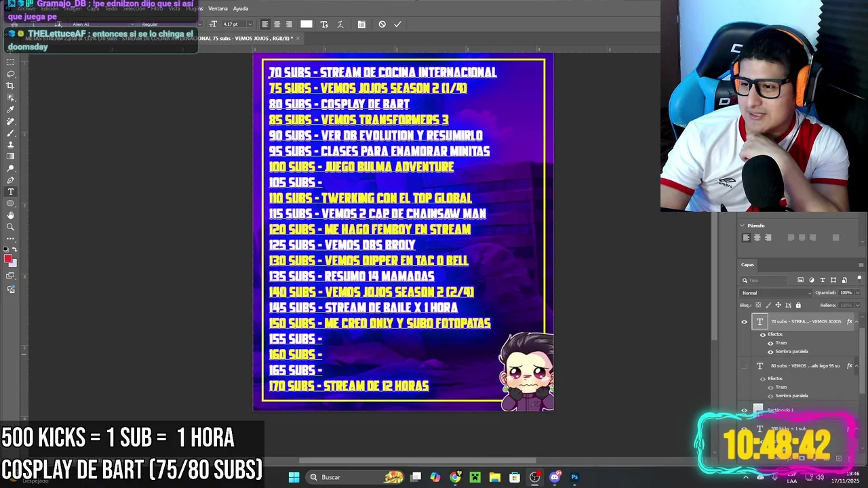Filter layers by shape layers
Screen dimensions: 868x488
click(833, 280)
